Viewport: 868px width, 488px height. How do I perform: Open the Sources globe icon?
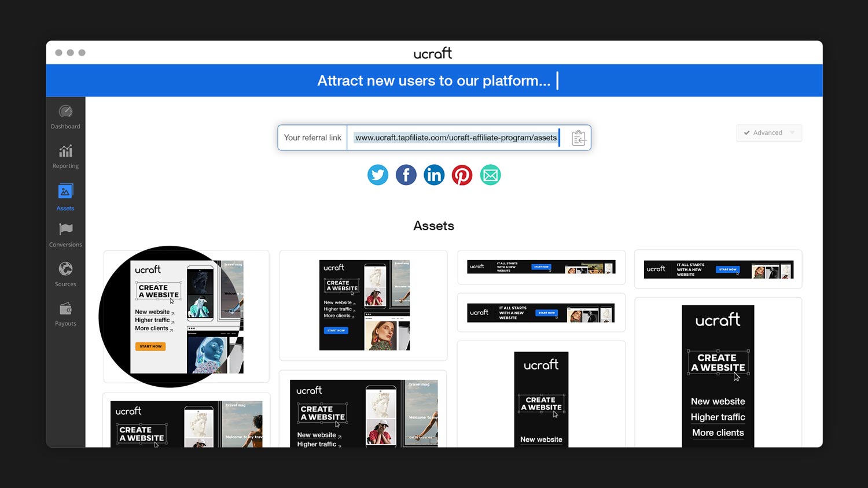pyautogui.click(x=65, y=269)
